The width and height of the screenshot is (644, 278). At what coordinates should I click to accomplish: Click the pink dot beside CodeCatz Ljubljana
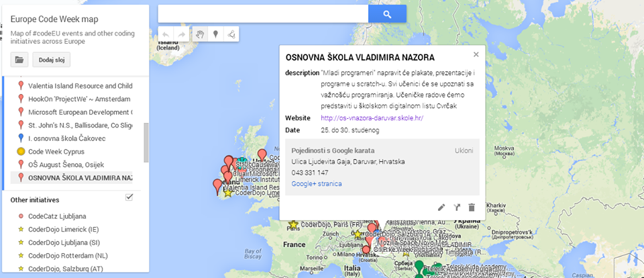(21, 216)
